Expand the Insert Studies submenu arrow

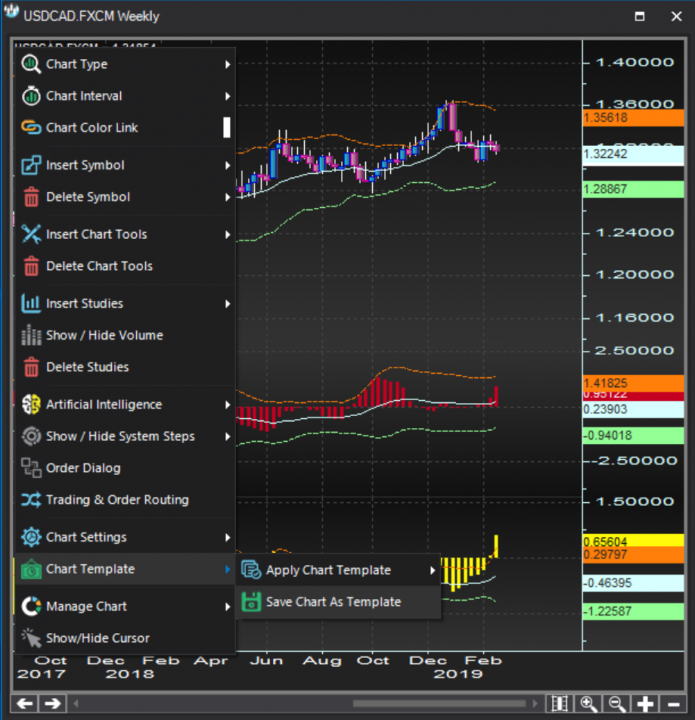(x=228, y=304)
